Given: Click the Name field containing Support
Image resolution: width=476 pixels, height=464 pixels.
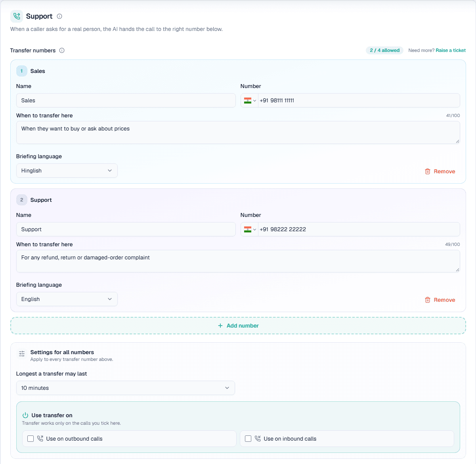Looking at the screenshot, I should [126, 229].
